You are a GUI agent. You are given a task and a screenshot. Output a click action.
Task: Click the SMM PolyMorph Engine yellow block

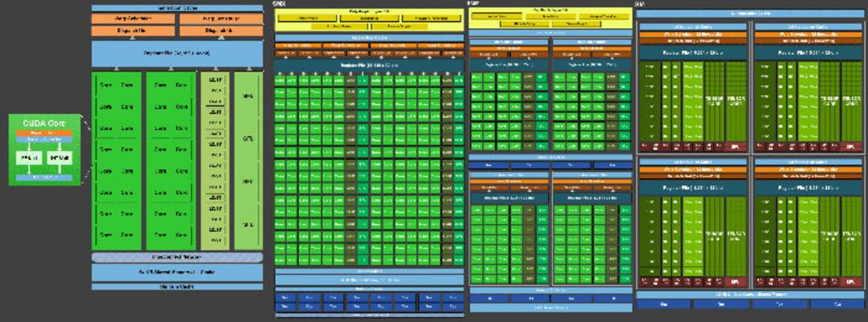click(x=551, y=18)
